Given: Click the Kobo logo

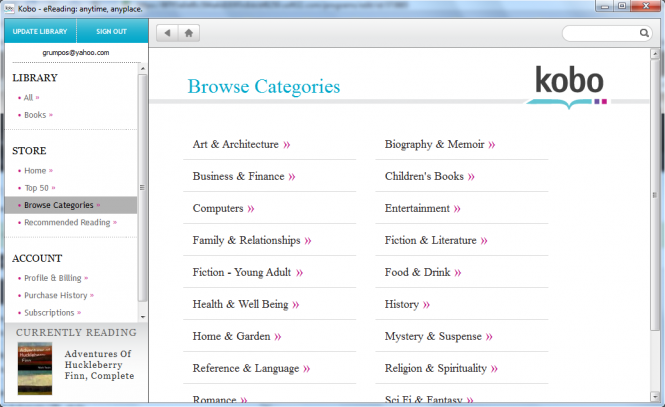Looking at the screenshot, I should coord(568,86).
